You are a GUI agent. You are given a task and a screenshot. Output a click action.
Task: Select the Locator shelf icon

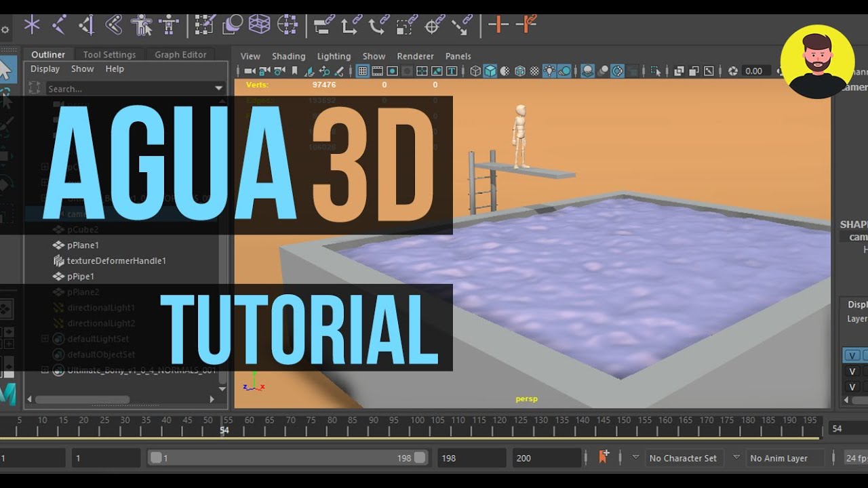point(32,26)
